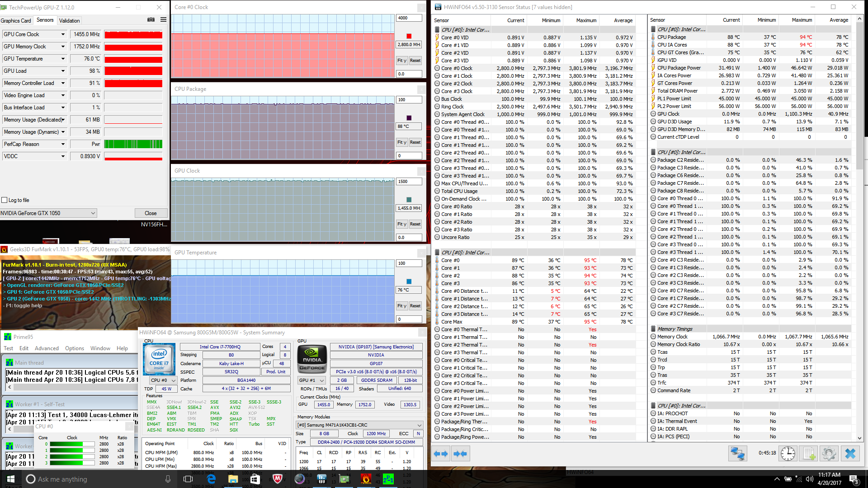Open HWiNFO remote network monitoring icon
Viewport: 868px width, 488px height.
click(737, 453)
